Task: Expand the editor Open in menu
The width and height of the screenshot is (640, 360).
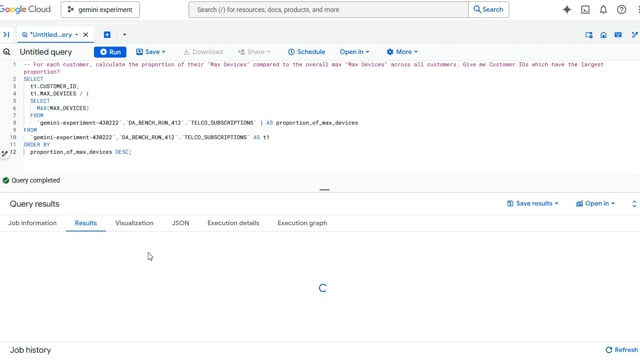Action: (354, 52)
